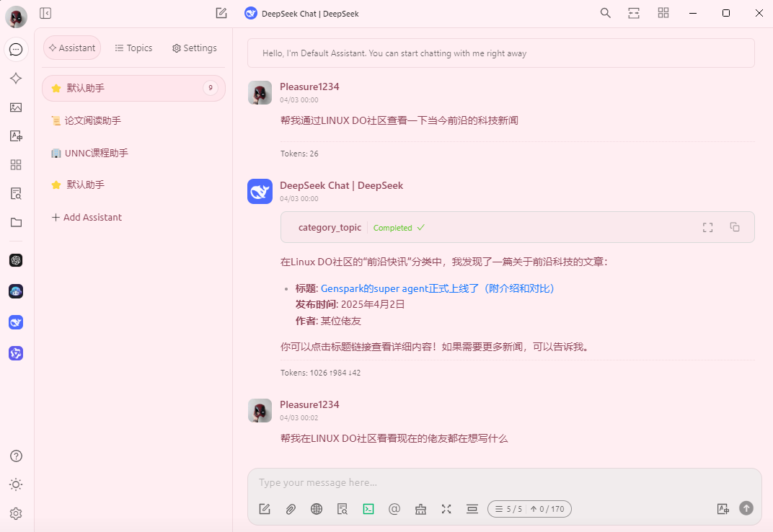Image resolution: width=773 pixels, height=532 pixels.
Task: Click Add Assistant
Action: pos(87,218)
